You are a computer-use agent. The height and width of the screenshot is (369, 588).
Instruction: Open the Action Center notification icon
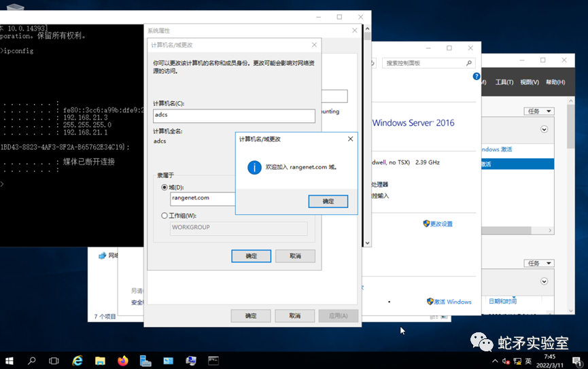(576, 362)
